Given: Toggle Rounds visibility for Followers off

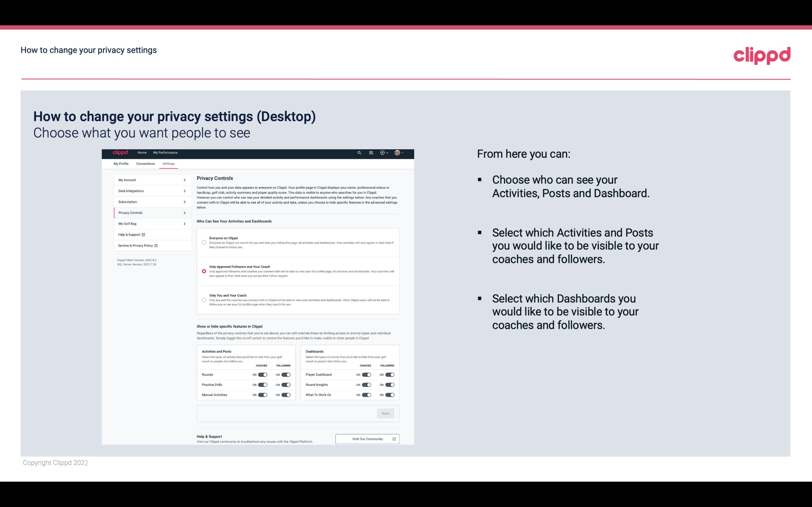Looking at the screenshot, I should click(286, 374).
